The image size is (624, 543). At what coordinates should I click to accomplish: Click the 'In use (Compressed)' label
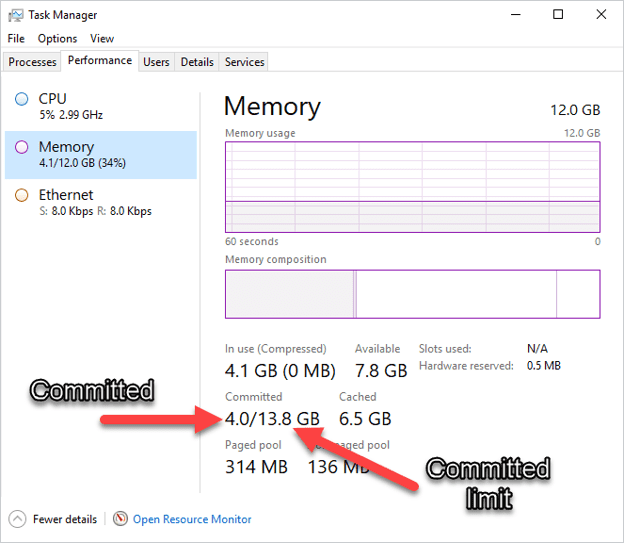[275, 349]
